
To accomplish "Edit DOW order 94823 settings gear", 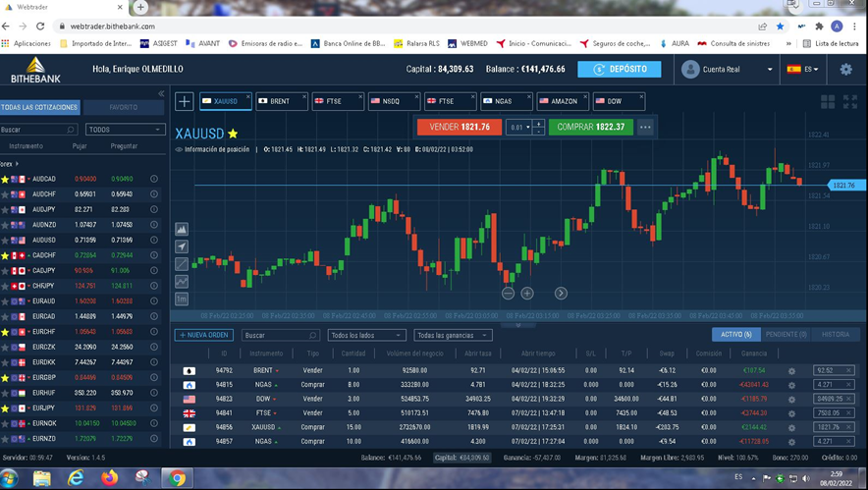I will coord(791,400).
